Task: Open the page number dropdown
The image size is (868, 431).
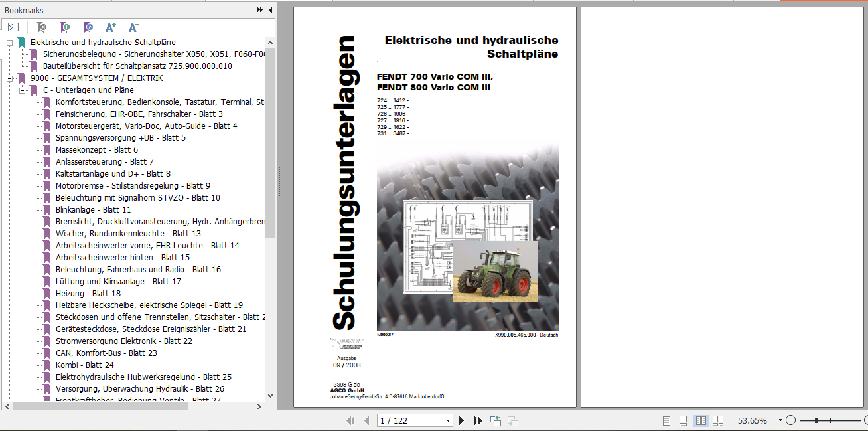Action: [x=448, y=420]
